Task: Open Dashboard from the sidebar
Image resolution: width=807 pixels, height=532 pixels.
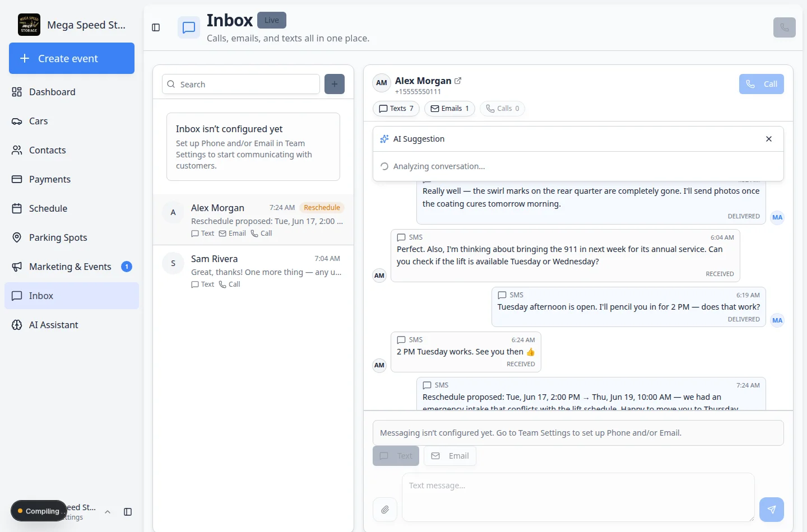Action: 72,92
